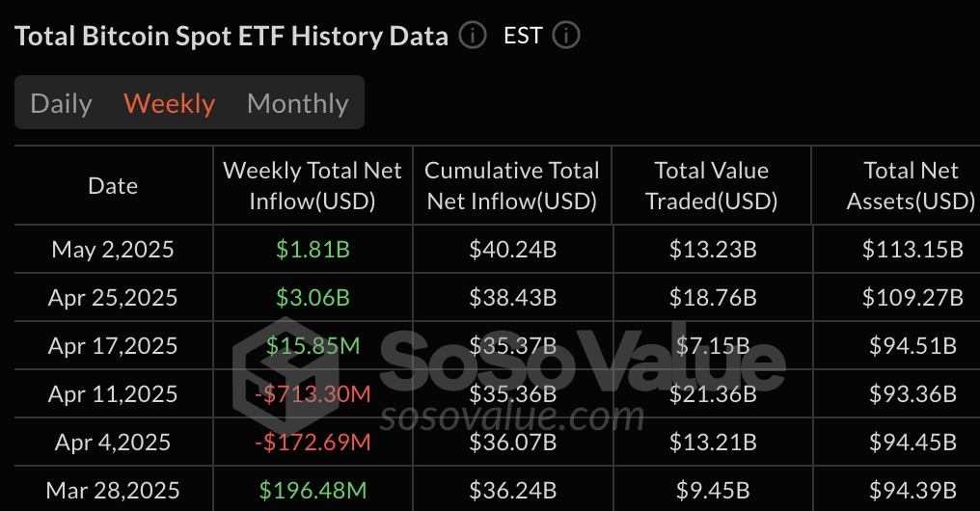
Task: Select the Weekly tab
Action: 170,103
